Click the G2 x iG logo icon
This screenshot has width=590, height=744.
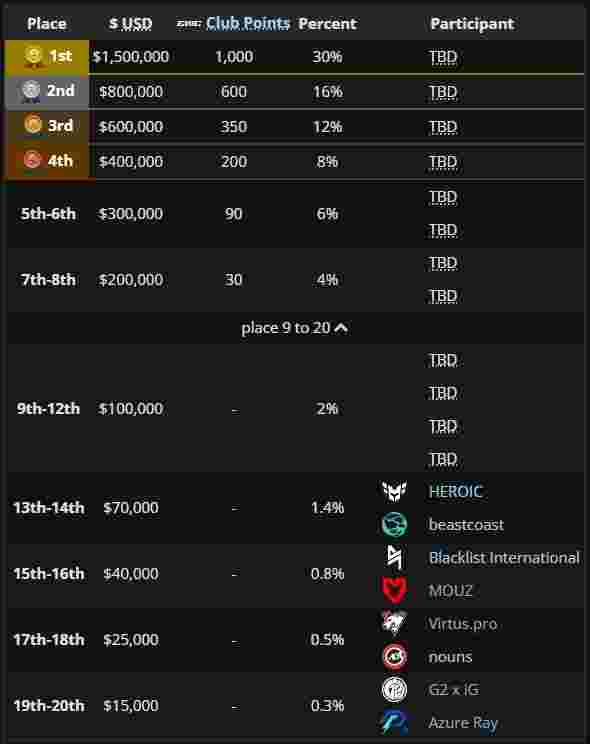[394, 689]
